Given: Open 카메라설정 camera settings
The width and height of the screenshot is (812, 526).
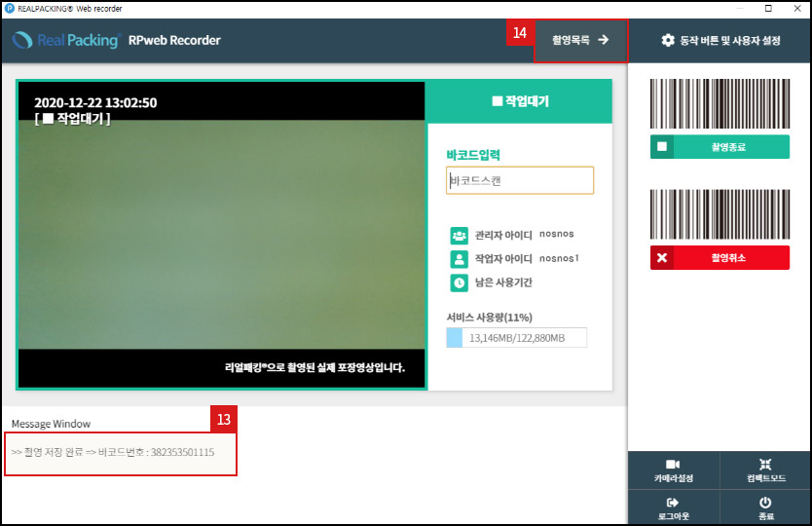Looking at the screenshot, I should pos(673,470).
